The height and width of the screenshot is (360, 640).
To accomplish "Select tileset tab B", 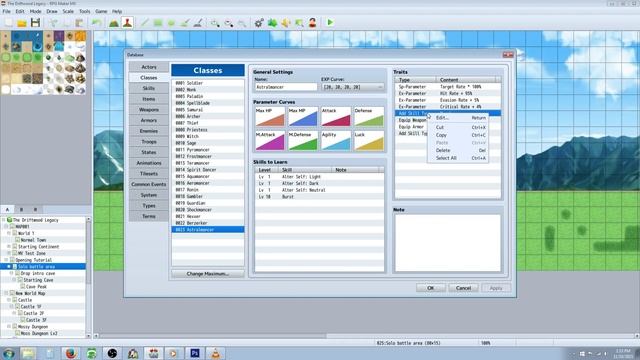I will pyautogui.click(x=21, y=209).
